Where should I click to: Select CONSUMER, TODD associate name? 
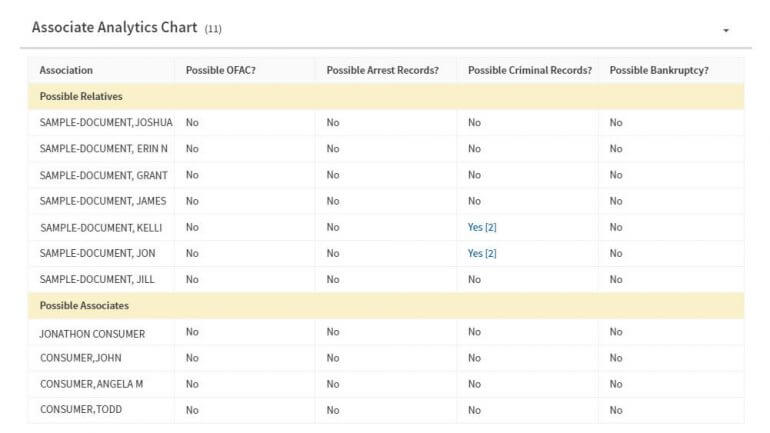81,409
